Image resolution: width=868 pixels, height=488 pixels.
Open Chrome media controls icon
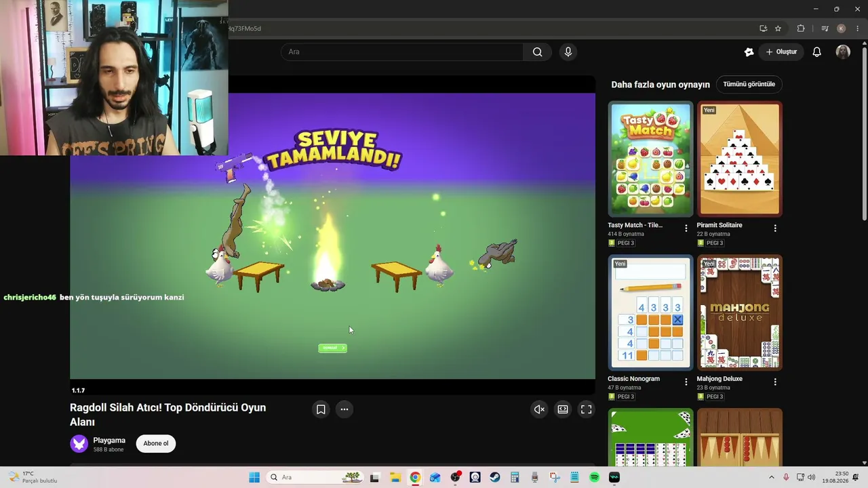(825, 28)
